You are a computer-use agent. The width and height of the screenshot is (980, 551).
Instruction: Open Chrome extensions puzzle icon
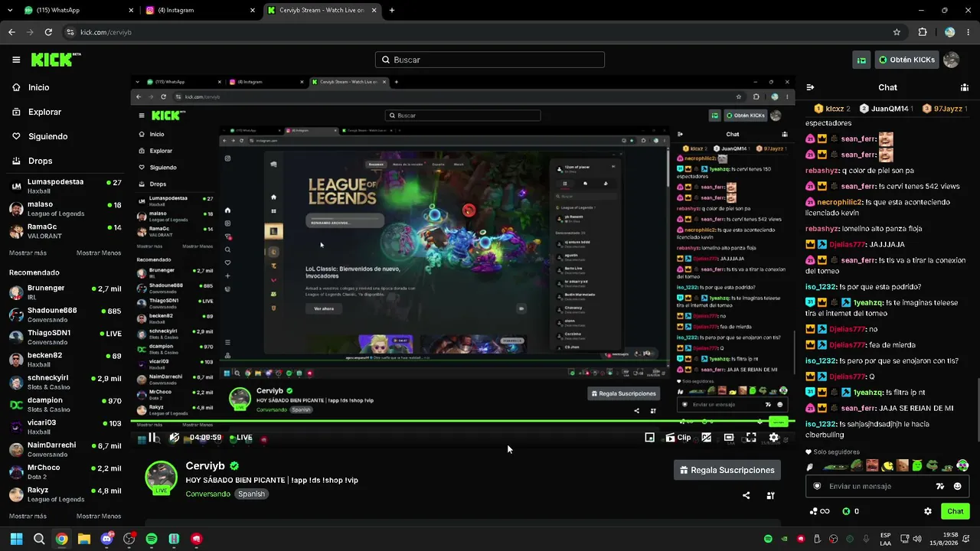(x=923, y=32)
